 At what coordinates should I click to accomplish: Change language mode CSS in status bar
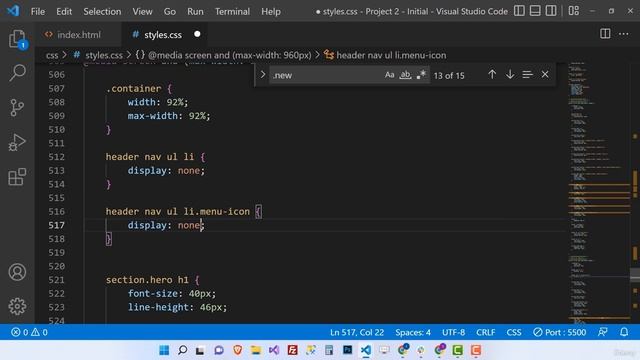point(514,332)
